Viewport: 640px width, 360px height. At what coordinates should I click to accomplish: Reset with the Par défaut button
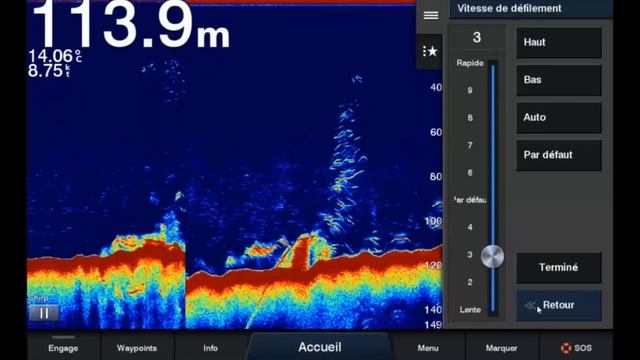[x=559, y=155]
